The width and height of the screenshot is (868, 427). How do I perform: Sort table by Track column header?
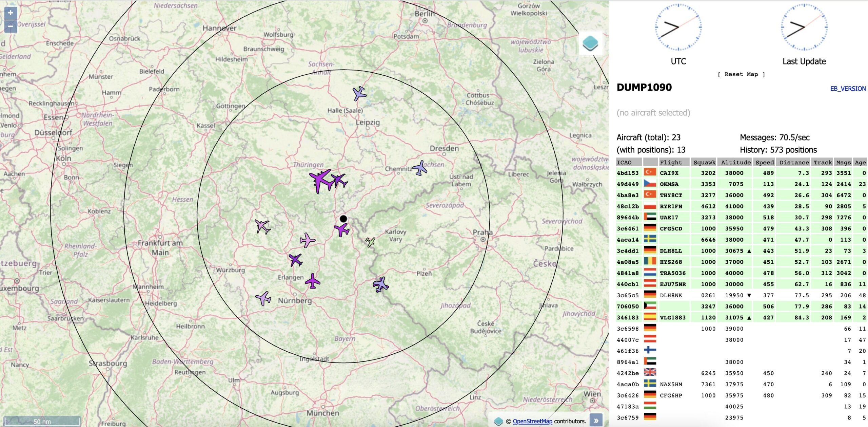[x=823, y=162]
